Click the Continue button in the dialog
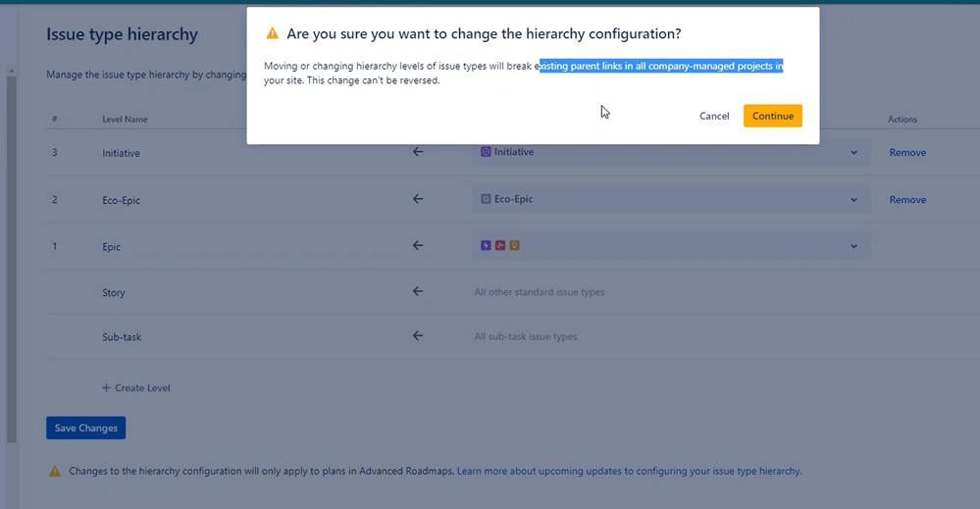Image resolution: width=980 pixels, height=509 pixels. [772, 116]
